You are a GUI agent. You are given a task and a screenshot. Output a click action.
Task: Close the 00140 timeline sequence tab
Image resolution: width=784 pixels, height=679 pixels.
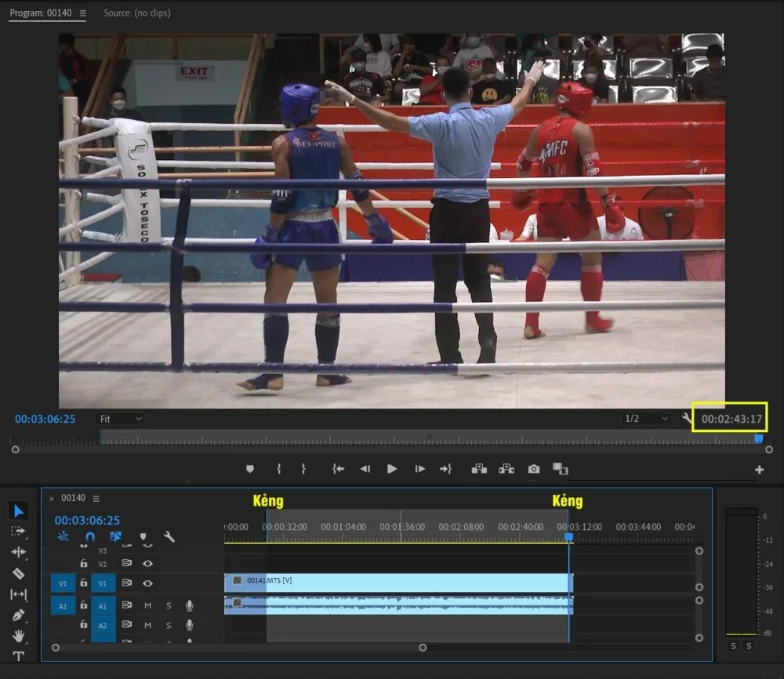tap(52, 499)
